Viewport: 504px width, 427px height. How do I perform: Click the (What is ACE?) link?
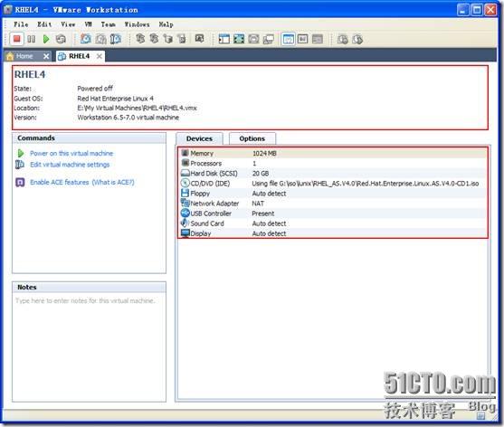tap(113, 182)
